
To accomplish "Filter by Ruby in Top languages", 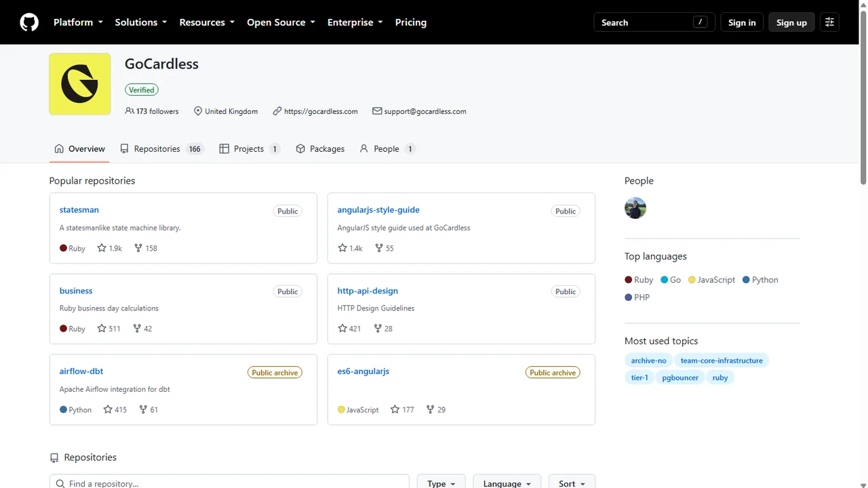I will 639,280.
